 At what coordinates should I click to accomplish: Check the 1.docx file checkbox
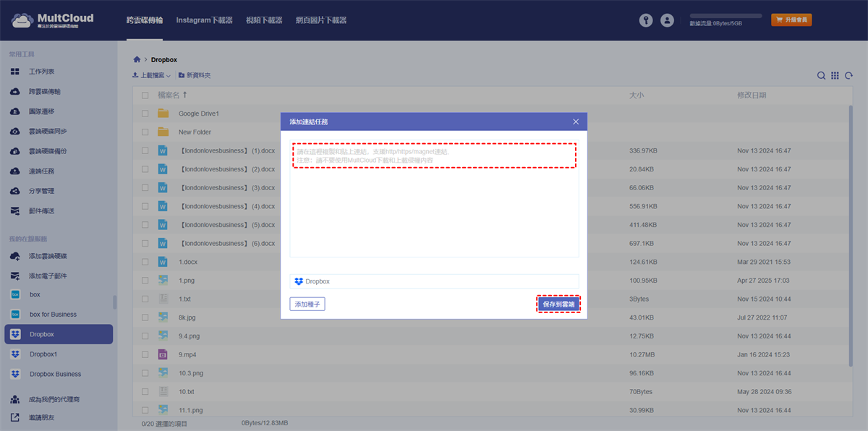(145, 262)
